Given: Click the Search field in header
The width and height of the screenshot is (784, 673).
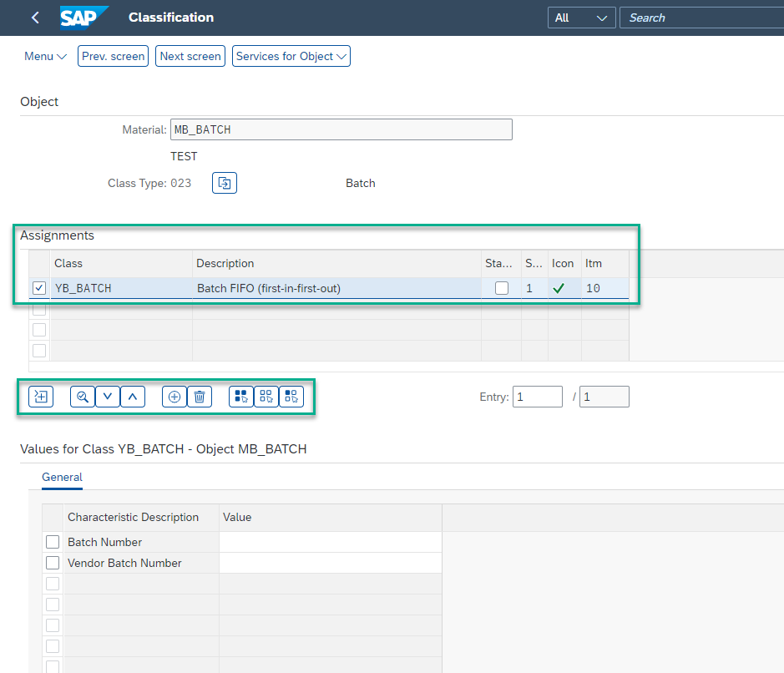Looking at the screenshot, I should (701, 18).
